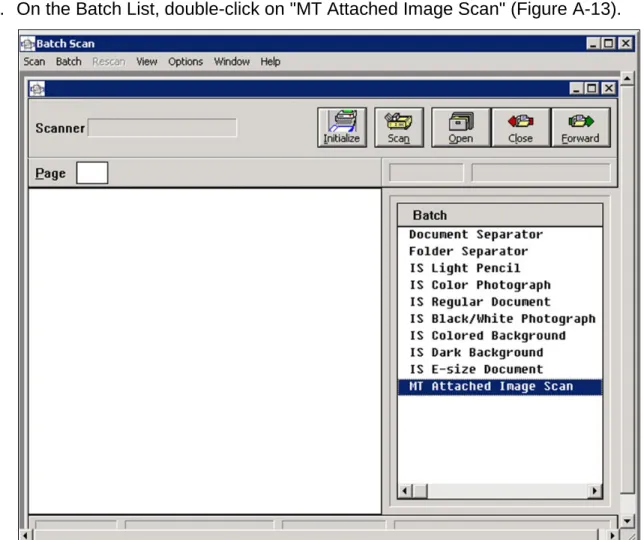The image size is (644, 540).
Task: Select IS Color Photograph entry
Action: click(500, 285)
